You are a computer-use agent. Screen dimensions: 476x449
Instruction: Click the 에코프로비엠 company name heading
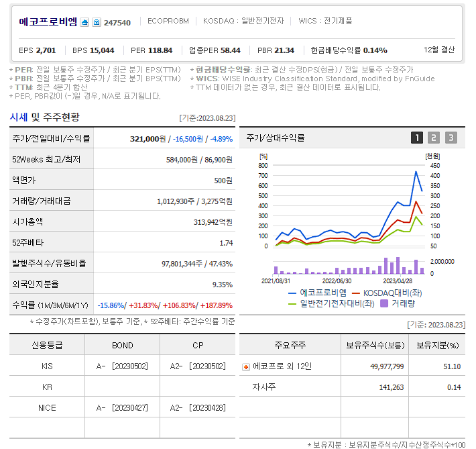pyautogui.click(x=48, y=22)
